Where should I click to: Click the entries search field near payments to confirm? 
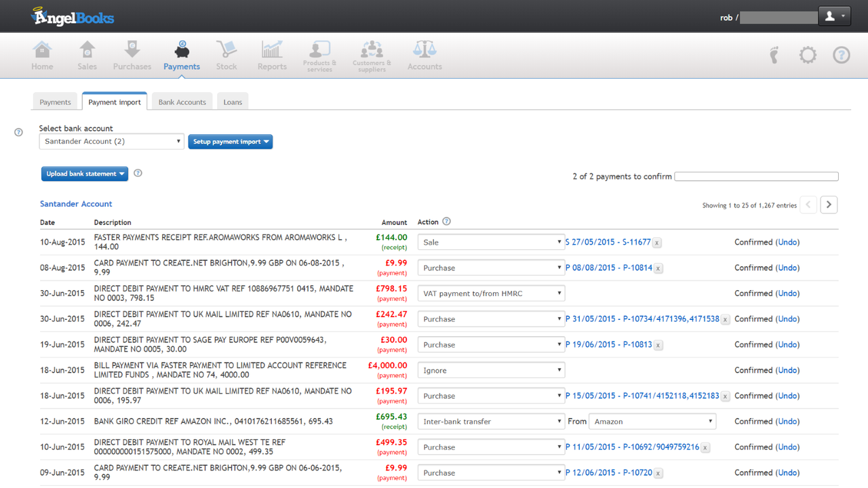pos(756,176)
